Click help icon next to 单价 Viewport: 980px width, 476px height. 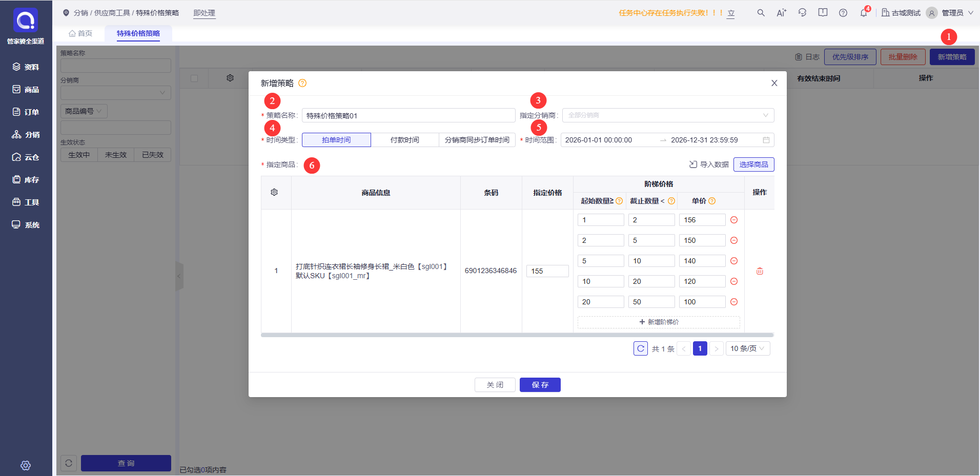click(x=712, y=201)
